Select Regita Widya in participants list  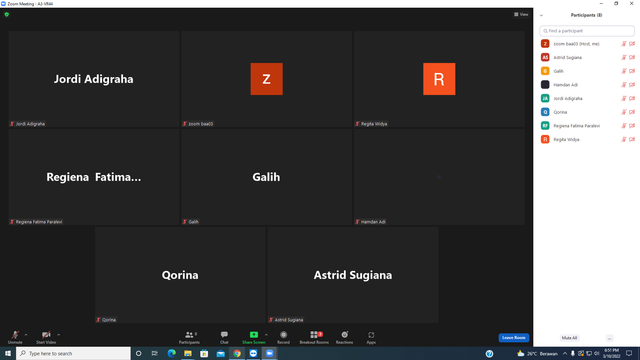(587, 139)
